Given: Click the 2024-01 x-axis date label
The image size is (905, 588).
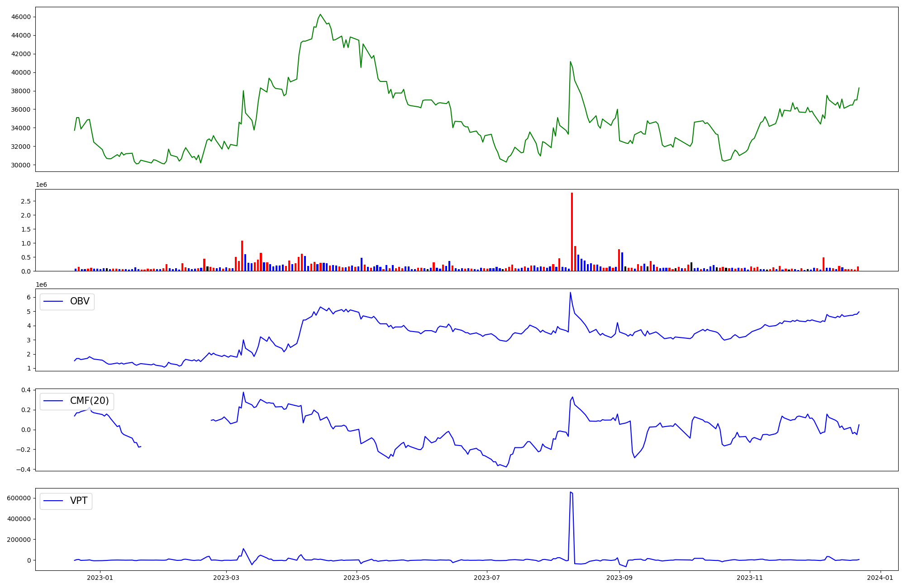Looking at the screenshot, I should click(x=880, y=578).
